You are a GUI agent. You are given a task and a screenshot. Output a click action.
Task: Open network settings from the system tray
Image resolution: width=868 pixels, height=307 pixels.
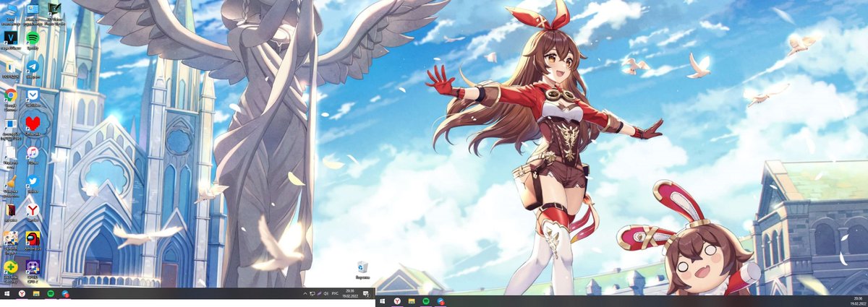click(x=312, y=294)
